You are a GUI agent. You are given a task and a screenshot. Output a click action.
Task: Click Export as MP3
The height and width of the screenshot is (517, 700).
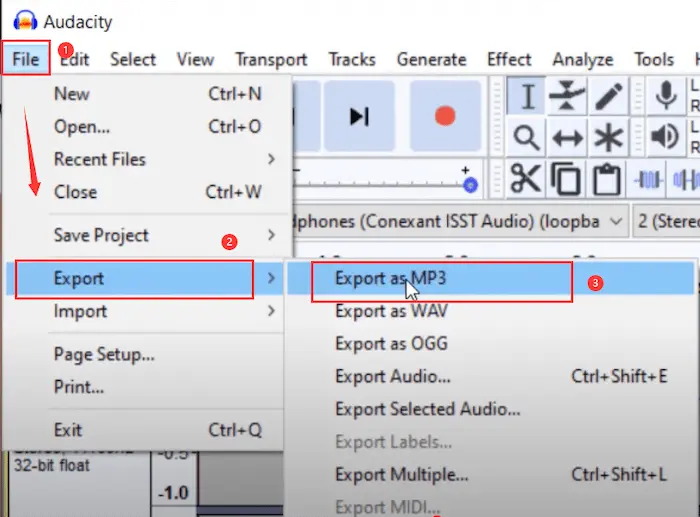coord(491,279)
